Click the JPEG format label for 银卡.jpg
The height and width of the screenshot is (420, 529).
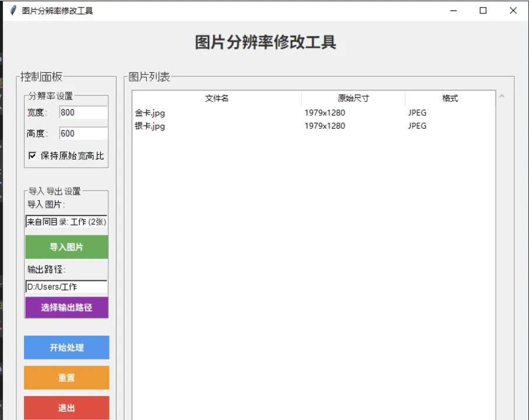pyautogui.click(x=417, y=126)
